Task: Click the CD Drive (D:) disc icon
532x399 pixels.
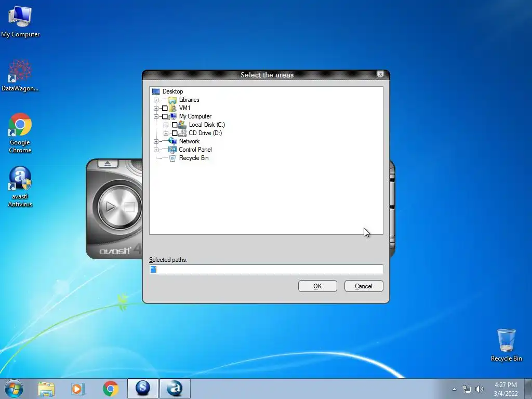Action: tap(182, 133)
